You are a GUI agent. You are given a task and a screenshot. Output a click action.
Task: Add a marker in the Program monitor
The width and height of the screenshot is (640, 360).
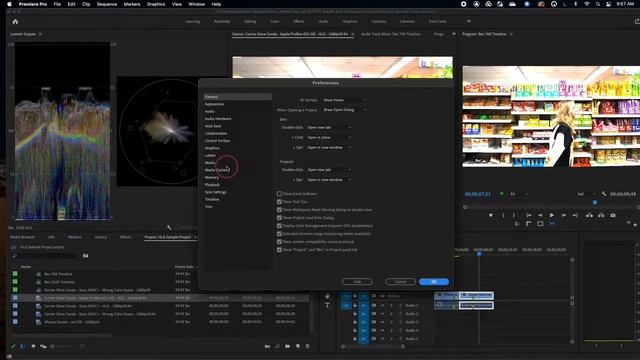491,215
